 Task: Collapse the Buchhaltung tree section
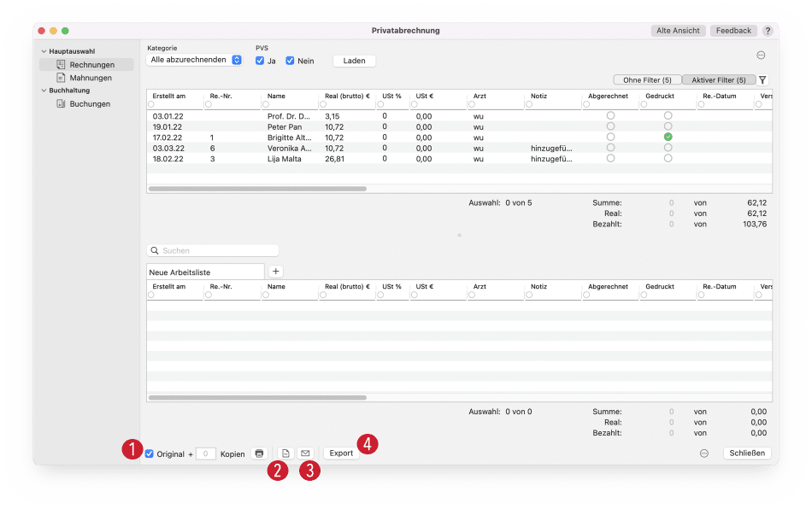pos(44,90)
